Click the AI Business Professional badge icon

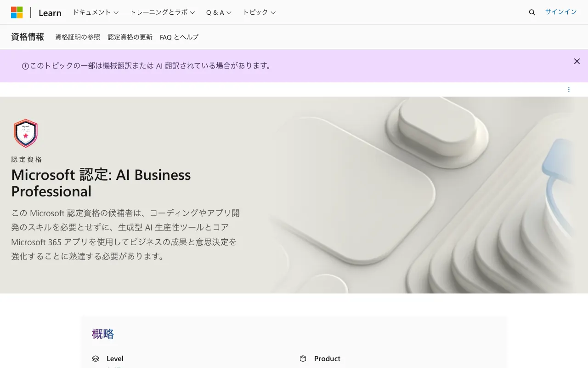(26, 133)
